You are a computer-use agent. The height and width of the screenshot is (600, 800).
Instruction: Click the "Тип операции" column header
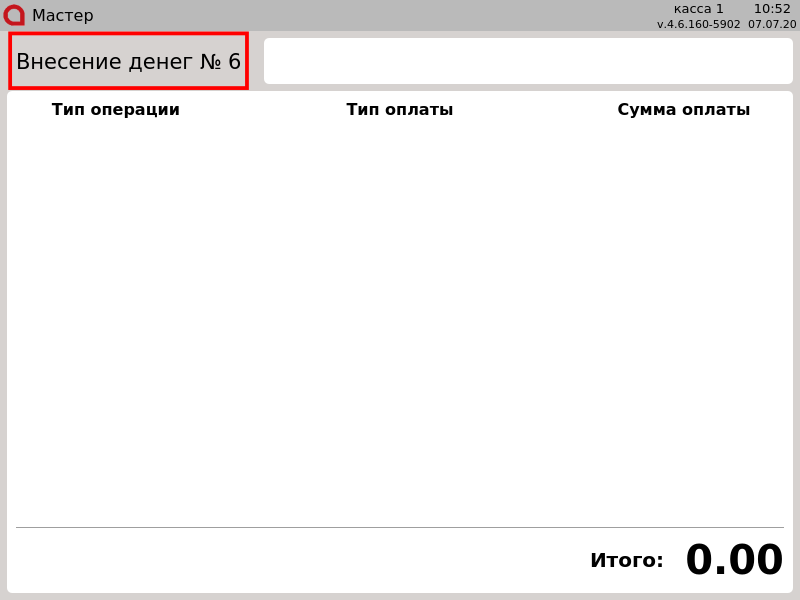click(116, 110)
